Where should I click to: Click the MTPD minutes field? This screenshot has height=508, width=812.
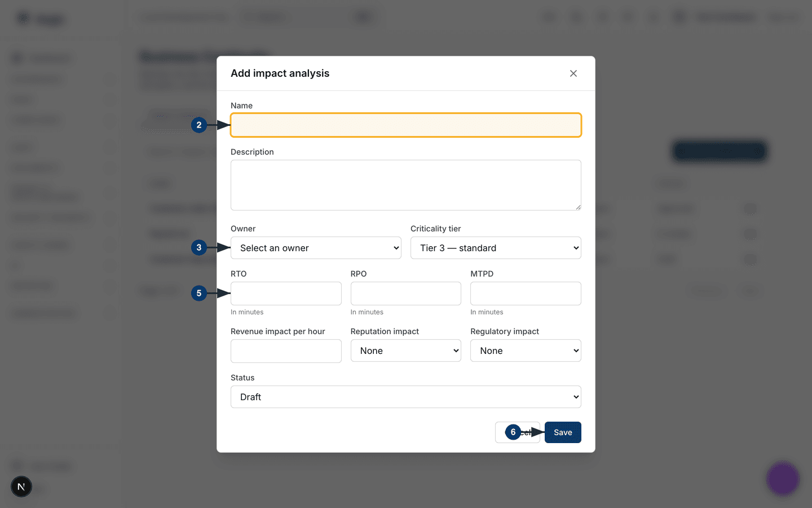tap(526, 294)
